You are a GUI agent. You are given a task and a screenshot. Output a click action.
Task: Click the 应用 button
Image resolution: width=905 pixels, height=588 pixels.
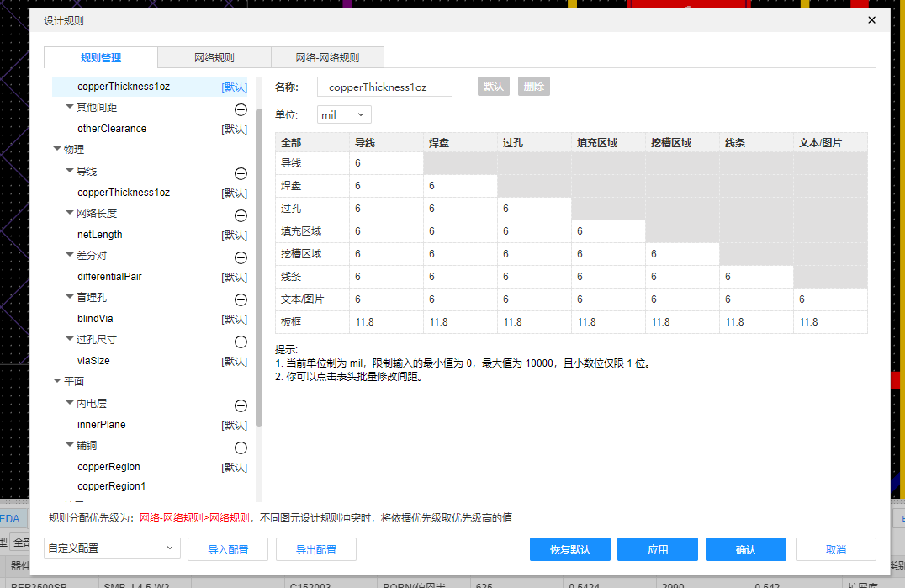[658, 549]
